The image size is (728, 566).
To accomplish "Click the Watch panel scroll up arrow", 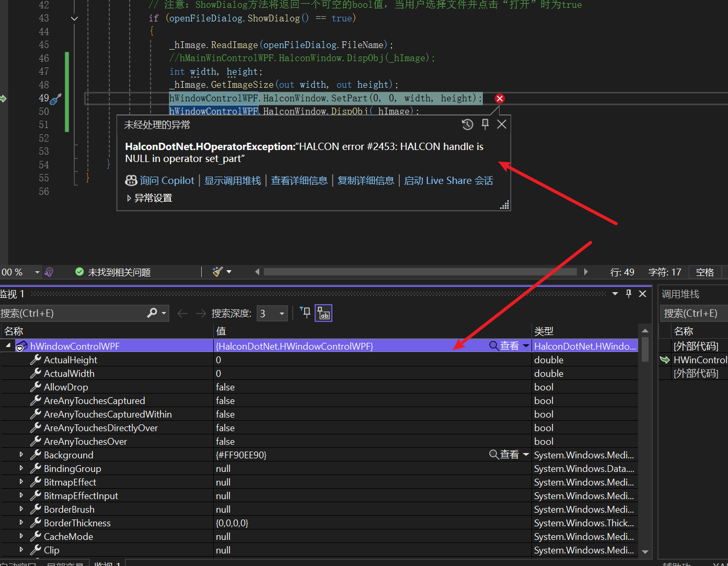I will click(645, 330).
